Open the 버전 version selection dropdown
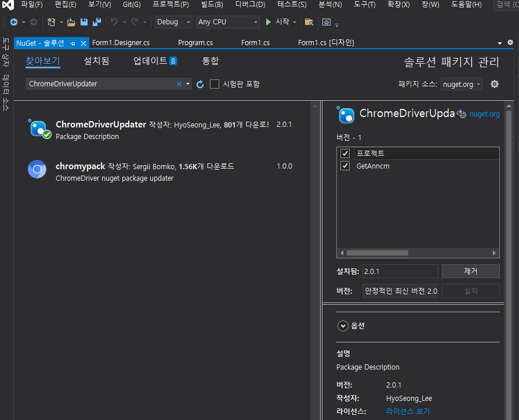Screen dimensions: 519x420 coord(401,291)
